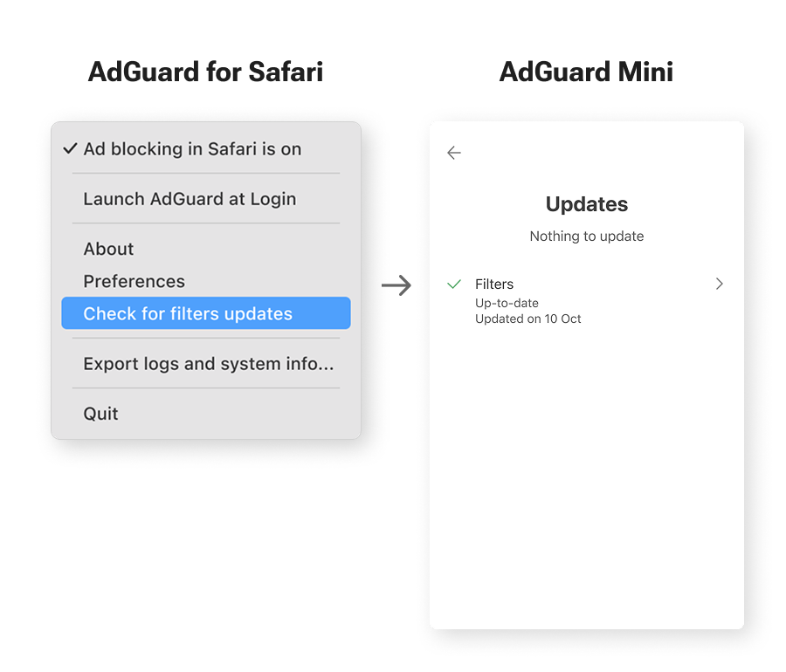Enable Launch AdGuard at Login
786x672 pixels.
click(x=190, y=199)
